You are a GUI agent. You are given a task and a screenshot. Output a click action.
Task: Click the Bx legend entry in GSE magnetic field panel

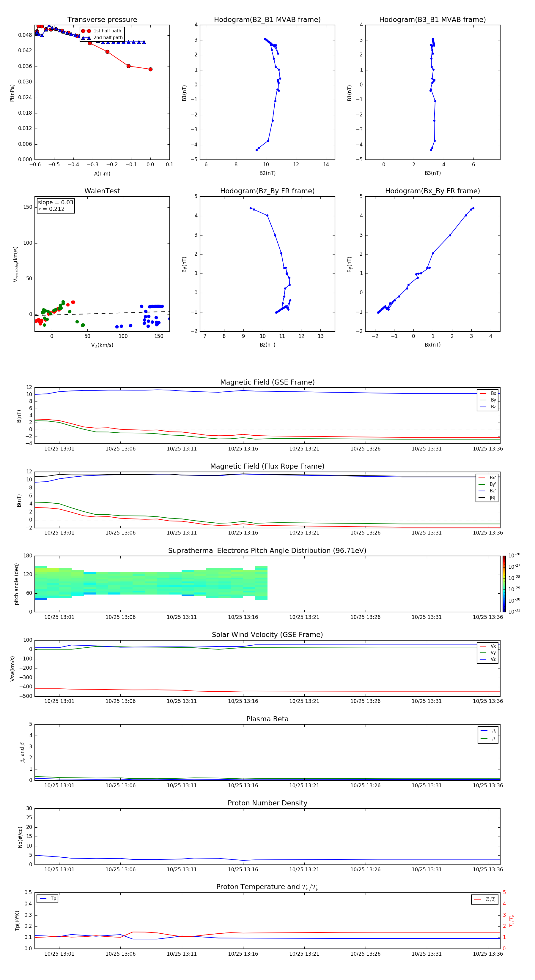[488, 393]
